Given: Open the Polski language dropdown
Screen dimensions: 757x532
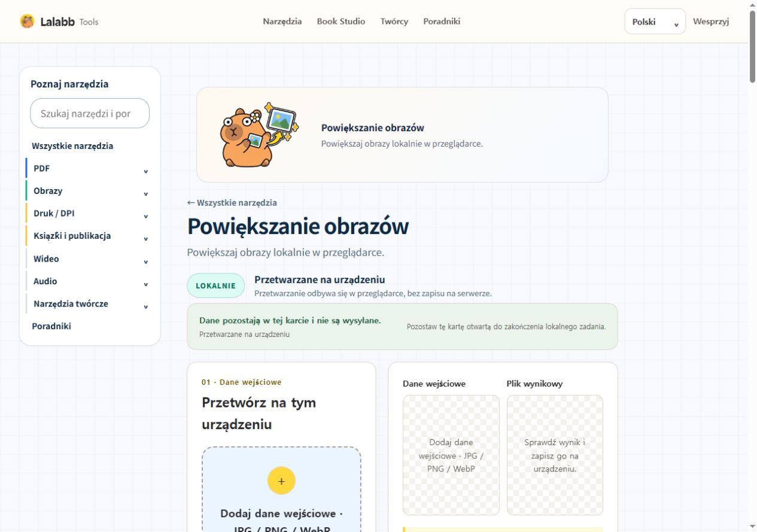Looking at the screenshot, I should point(655,22).
